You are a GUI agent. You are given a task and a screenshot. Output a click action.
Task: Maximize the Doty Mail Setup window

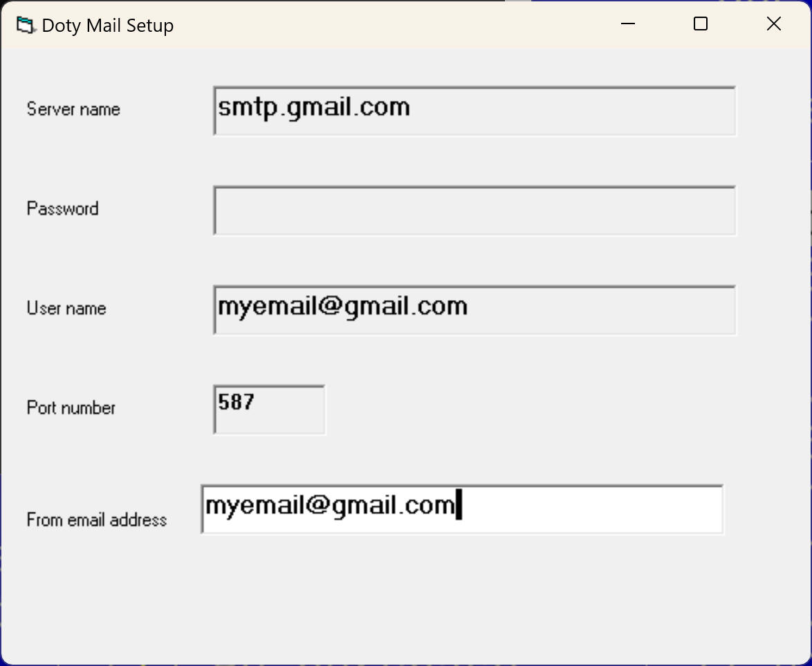(x=700, y=24)
